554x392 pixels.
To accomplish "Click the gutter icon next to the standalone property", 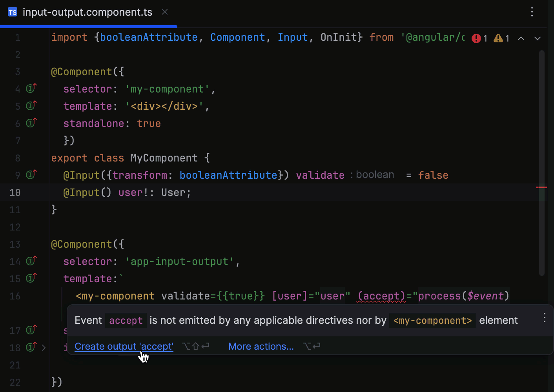I will 31,123.
